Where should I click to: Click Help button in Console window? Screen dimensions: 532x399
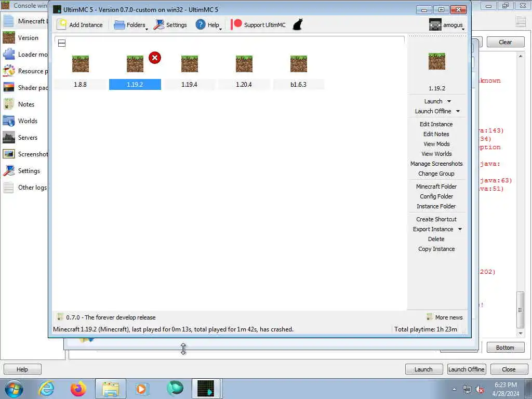tap(22, 369)
